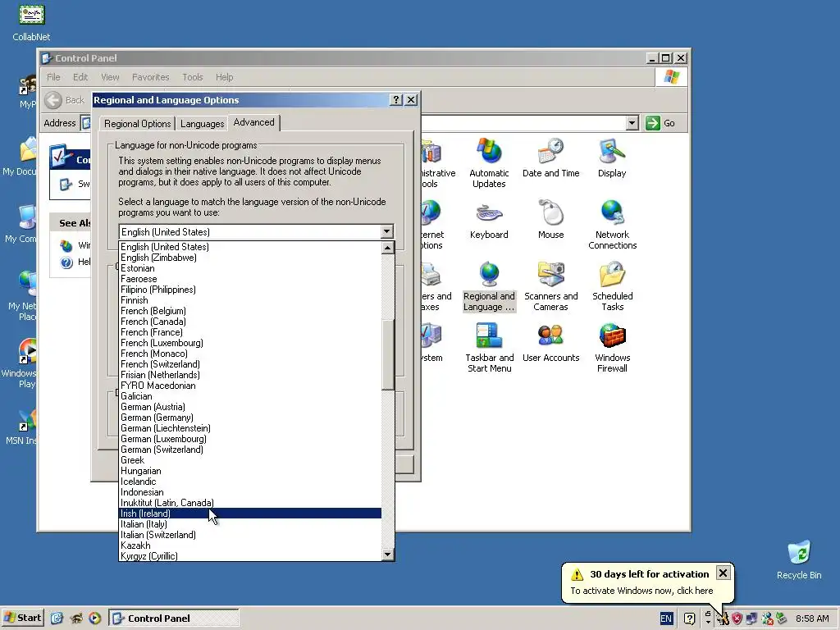The image size is (840, 630).
Task: Open the Display control panel icon
Action: [x=612, y=158]
